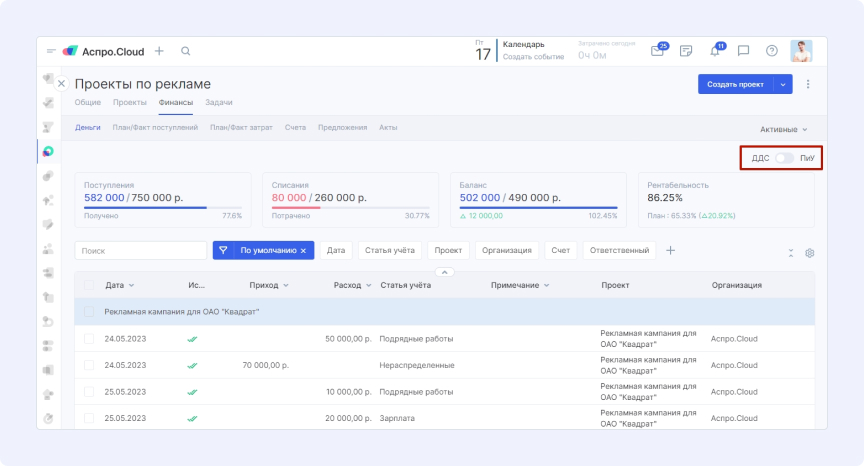Select all rows with header checkbox
This screenshot has width=864, height=466.
point(89,285)
